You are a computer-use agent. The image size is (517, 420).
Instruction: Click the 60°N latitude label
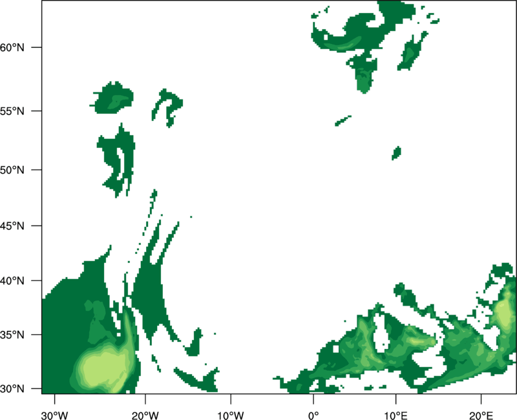12,47
